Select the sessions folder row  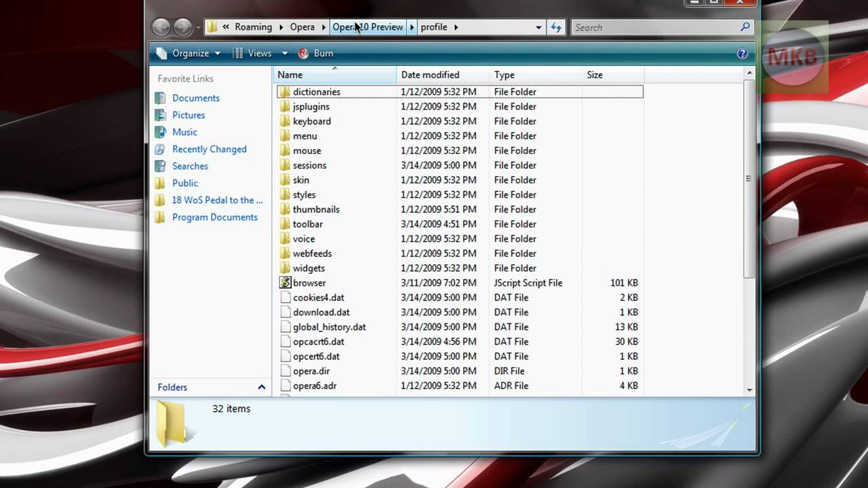(460, 165)
